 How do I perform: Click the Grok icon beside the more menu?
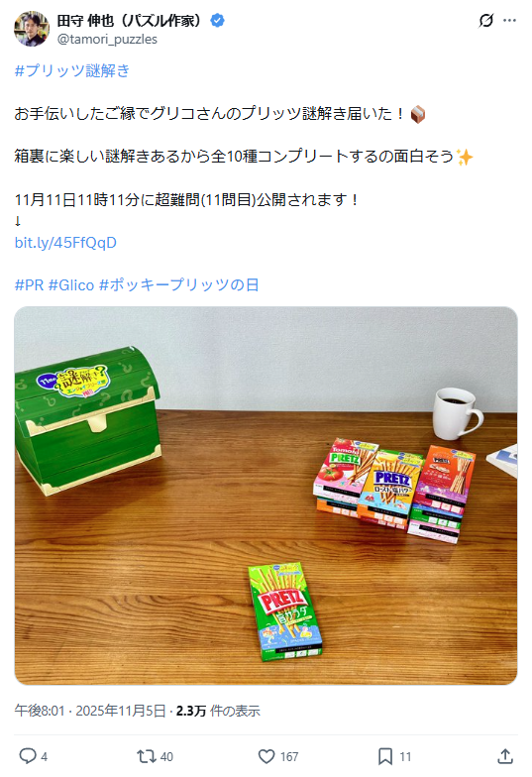[x=485, y=20]
